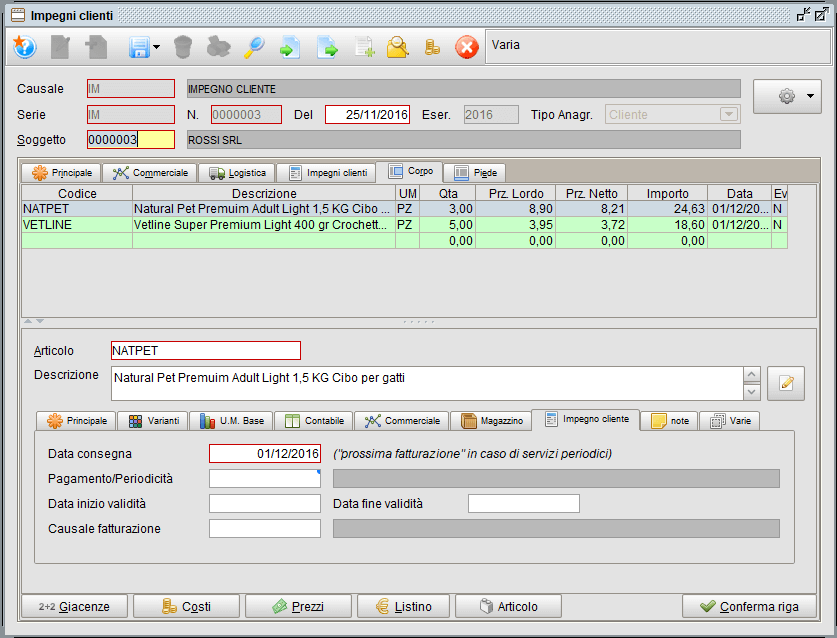This screenshot has width=837, height=638.
Task: Click the coins stack toolbar icon
Action: click(432, 47)
